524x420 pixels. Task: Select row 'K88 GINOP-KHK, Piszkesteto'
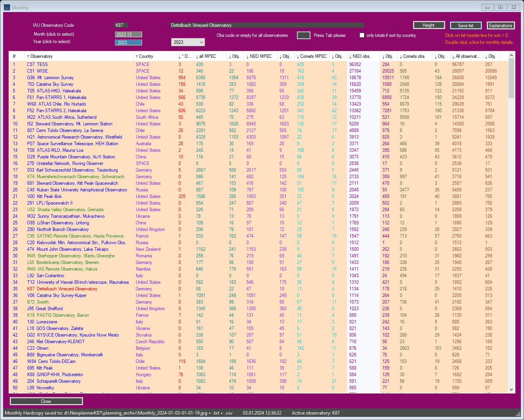point(258,375)
